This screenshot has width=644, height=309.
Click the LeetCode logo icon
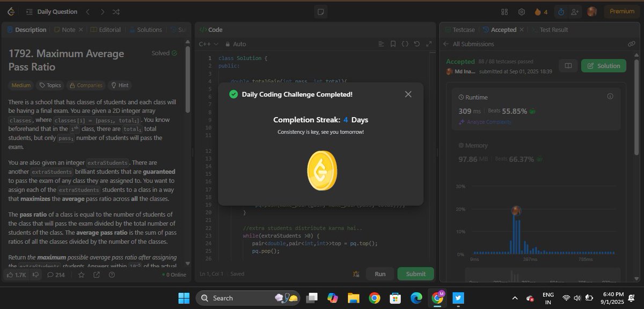[x=11, y=12]
